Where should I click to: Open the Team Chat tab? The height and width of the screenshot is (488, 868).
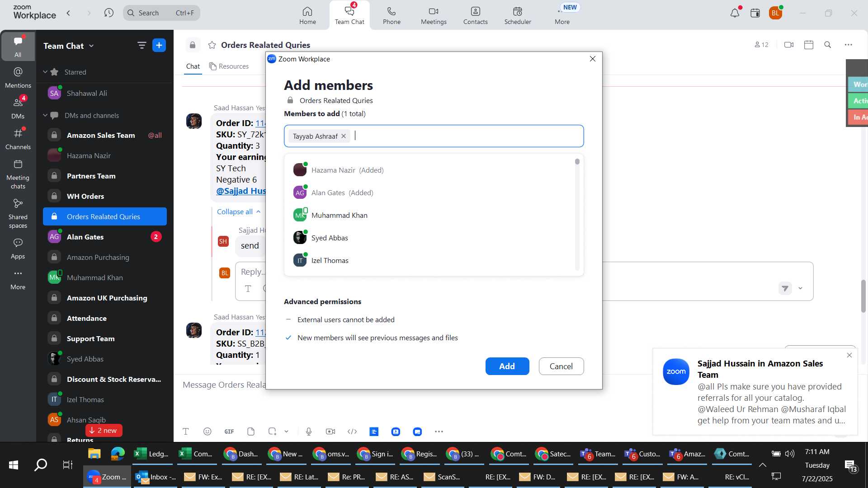point(349,15)
